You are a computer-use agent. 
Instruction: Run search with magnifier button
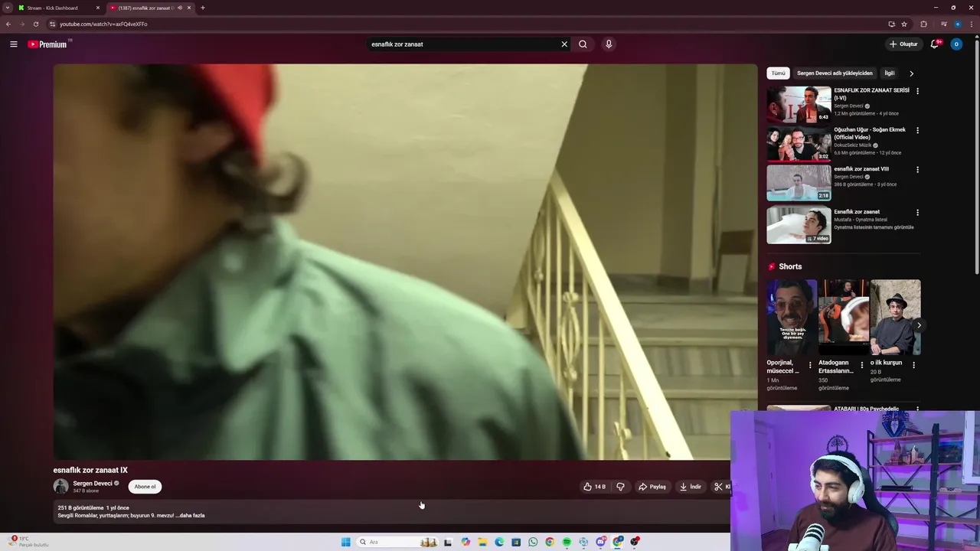coord(583,44)
